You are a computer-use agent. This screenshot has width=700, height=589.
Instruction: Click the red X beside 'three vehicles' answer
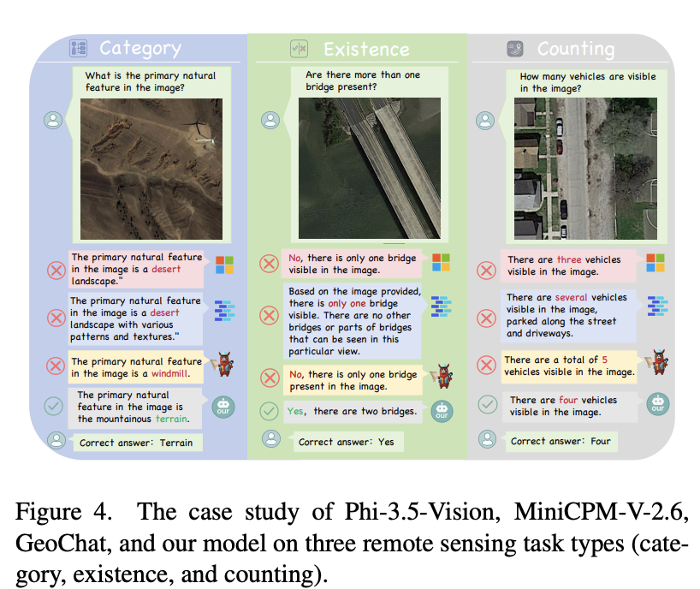click(x=486, y=271)
